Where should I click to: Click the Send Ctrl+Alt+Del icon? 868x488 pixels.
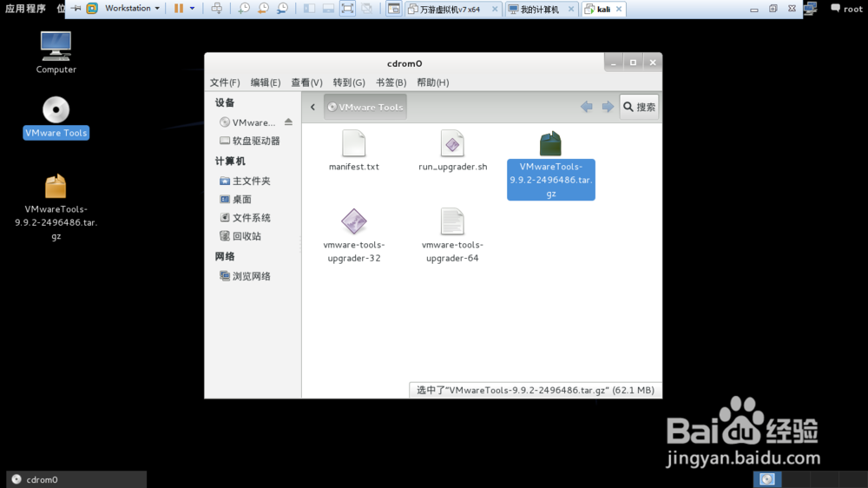pos(217,9)
